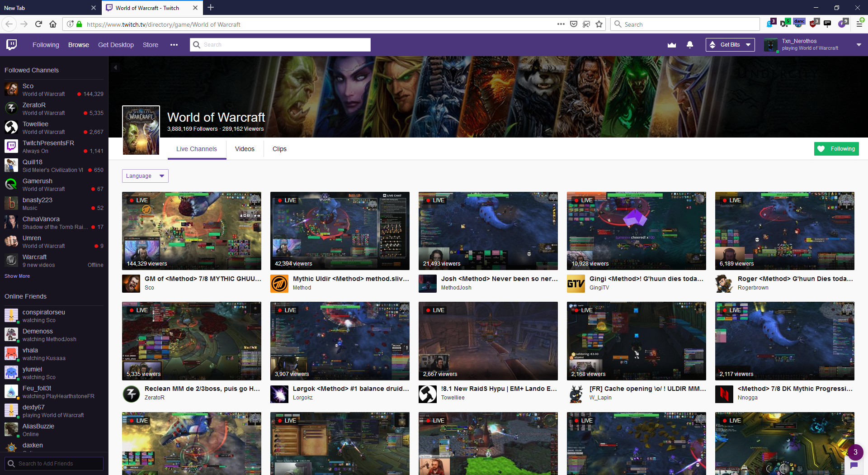
Task: Open the Following nav item
Action: coord(46,45)
